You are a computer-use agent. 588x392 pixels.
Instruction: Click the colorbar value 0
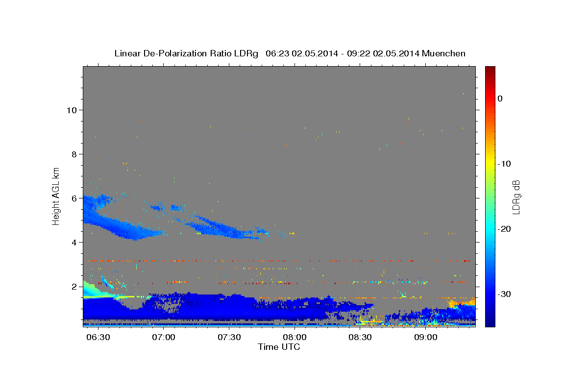[500, 98]
